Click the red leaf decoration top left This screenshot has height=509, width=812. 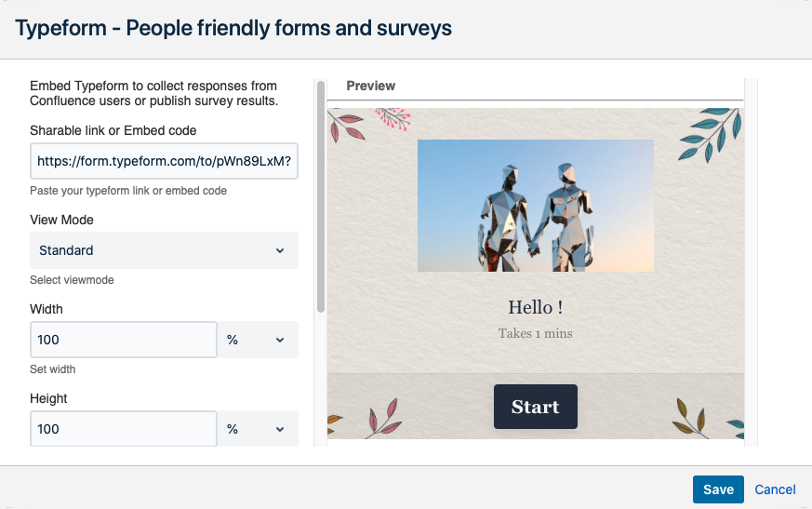(346, 126)
